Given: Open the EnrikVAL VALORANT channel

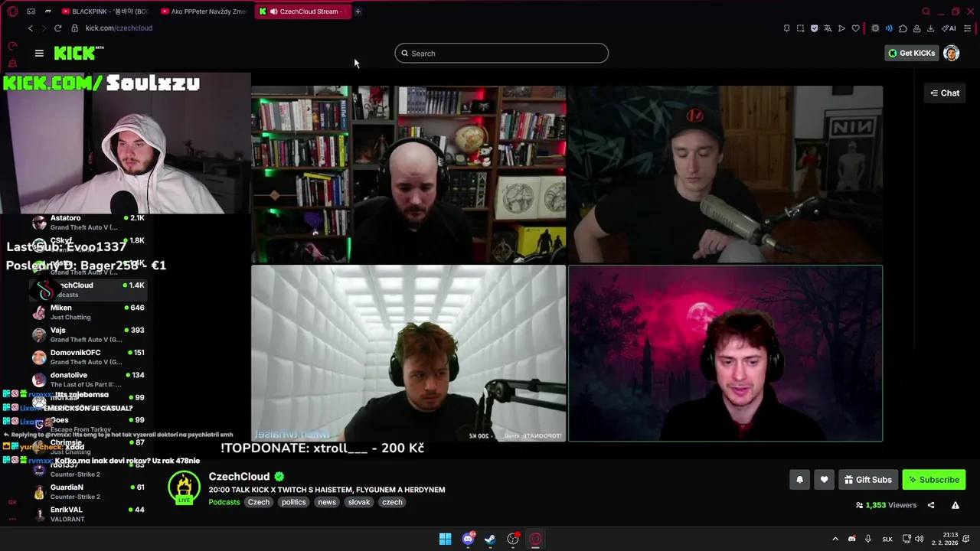Looking at the screenshot, I should coord(88,514).
